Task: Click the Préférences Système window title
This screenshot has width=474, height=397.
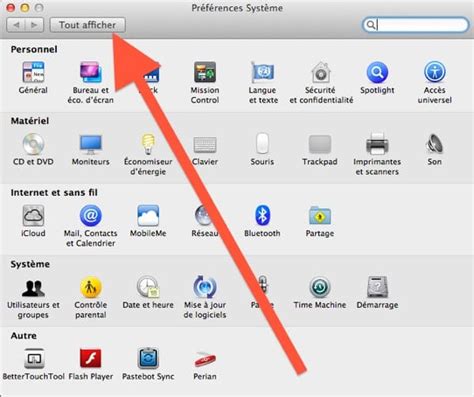Action: tap(237, 8)
